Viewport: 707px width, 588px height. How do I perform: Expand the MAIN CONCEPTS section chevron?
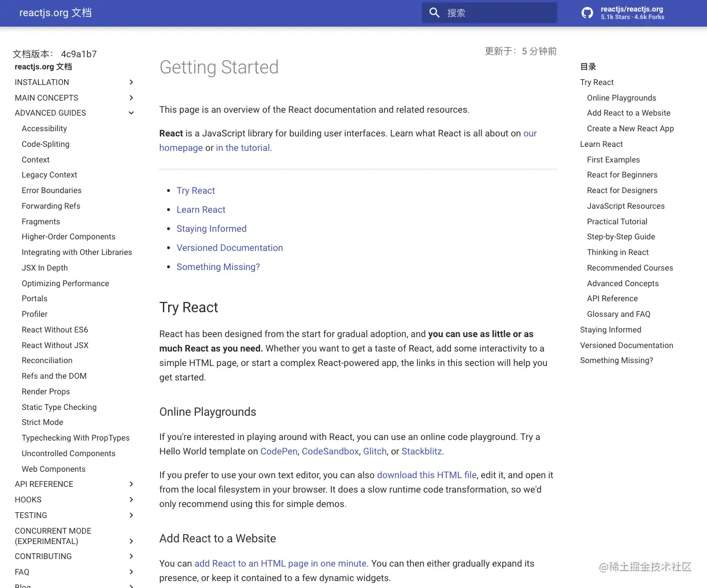131,98
